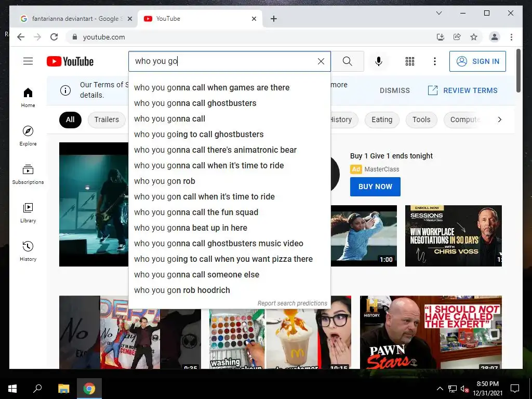Bookmark this tab with the star

tap(474, 37)
